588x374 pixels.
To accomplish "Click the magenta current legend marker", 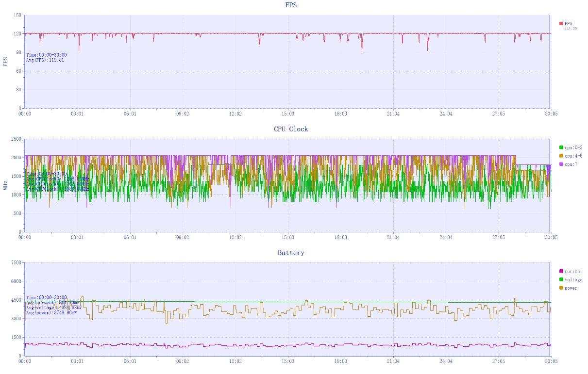I will pyautogui.click(x=561, y=271).
